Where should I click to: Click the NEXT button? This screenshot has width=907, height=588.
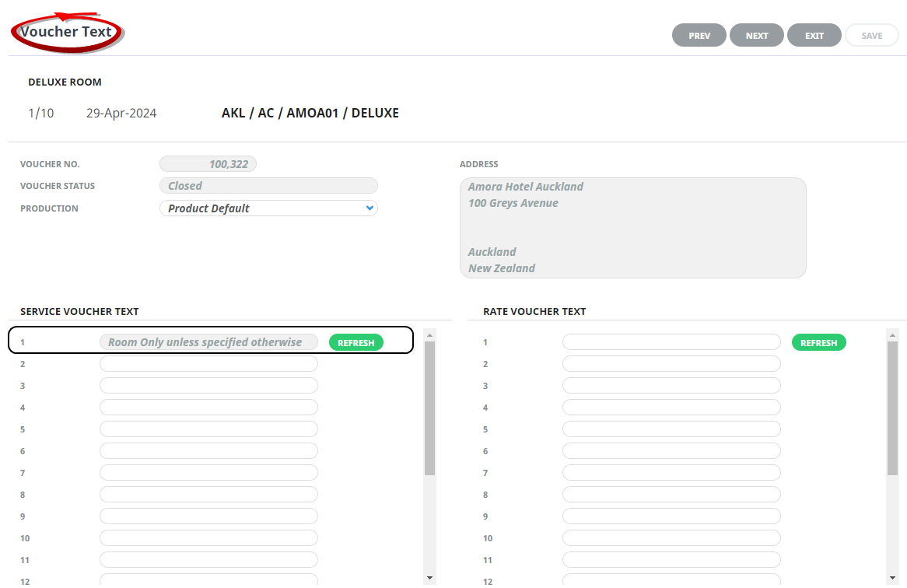coord(756,36)
